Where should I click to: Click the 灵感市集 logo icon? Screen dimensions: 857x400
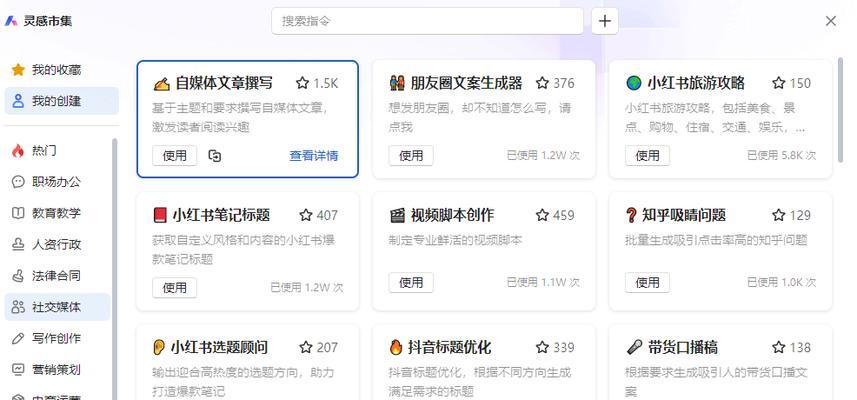coord(11,21)
